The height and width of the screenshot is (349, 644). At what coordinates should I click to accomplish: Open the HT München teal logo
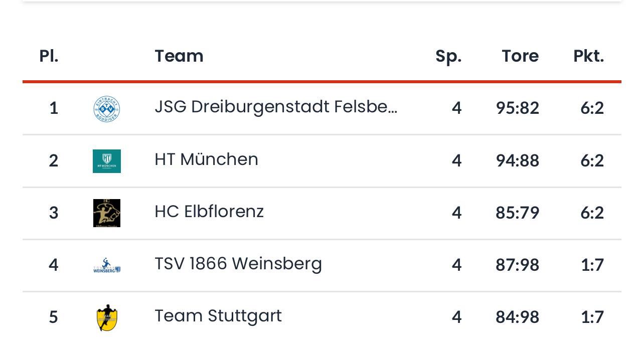pyautogui.click(x=107, y=161)
